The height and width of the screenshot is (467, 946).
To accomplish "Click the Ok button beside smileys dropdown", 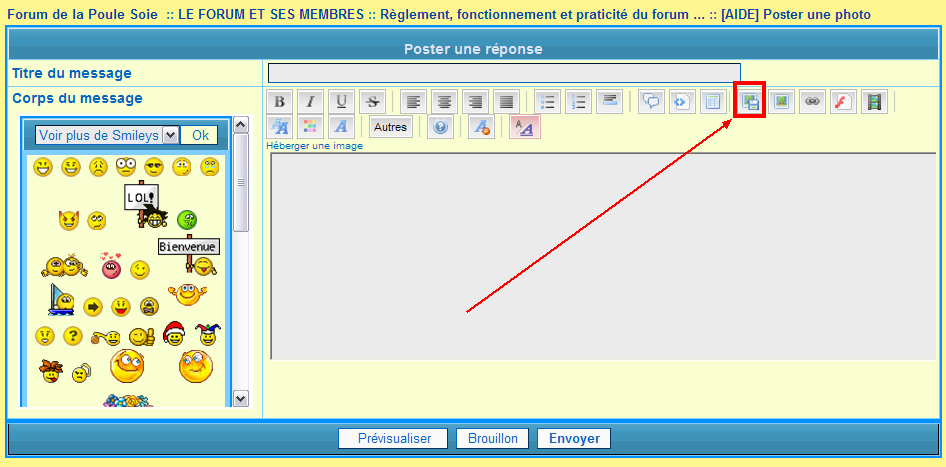I will [x=200, y=135].
